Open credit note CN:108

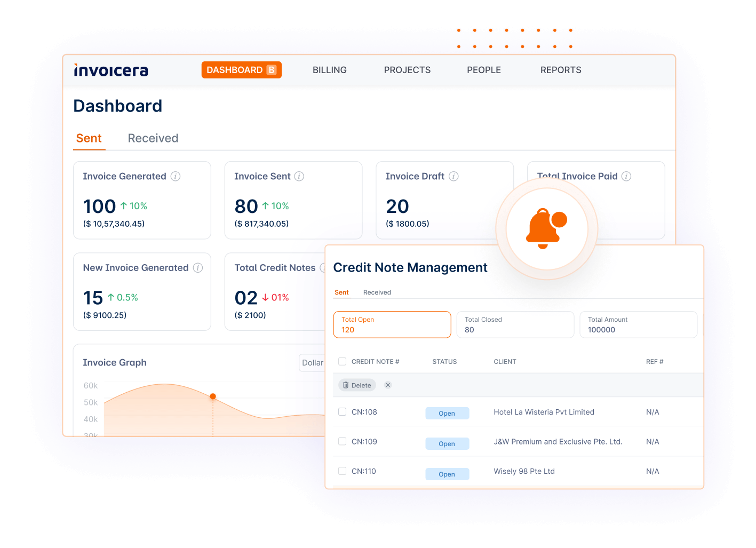[x=364, y=412]
